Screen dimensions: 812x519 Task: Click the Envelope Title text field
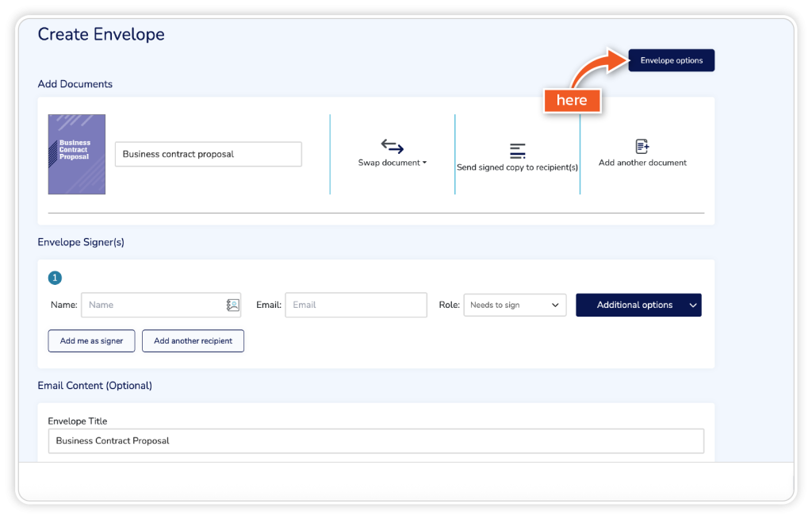coord(375,440)
